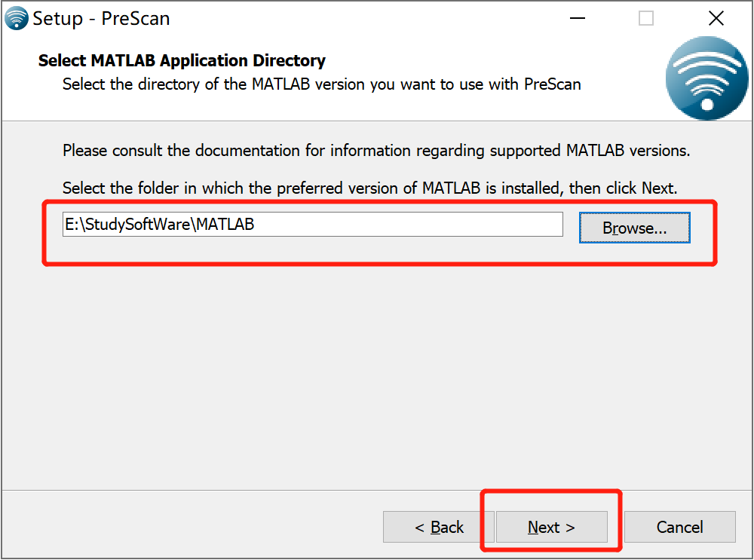Minimize the PreScan Setup window
Image resolution: width=754 pixels, height=560 pixels.
pos(577,18)
